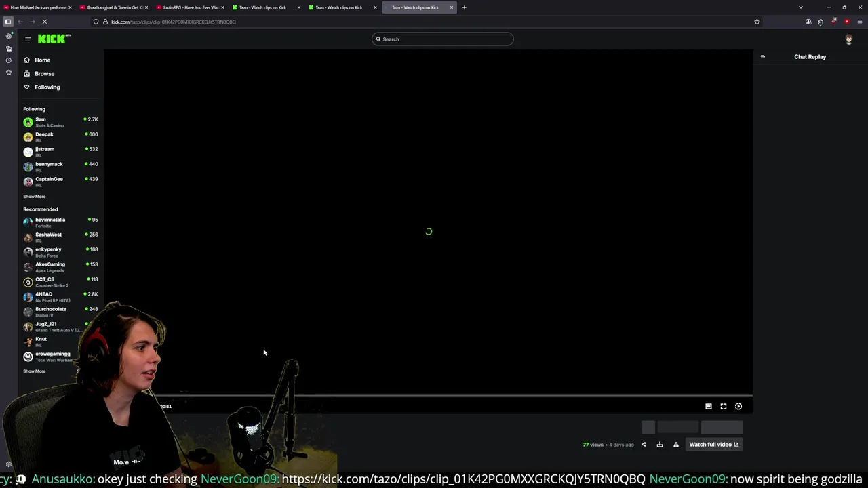The image size is (868, 488).
Task: Expand Show More under Recommended
Action: (x=35, y=371)
